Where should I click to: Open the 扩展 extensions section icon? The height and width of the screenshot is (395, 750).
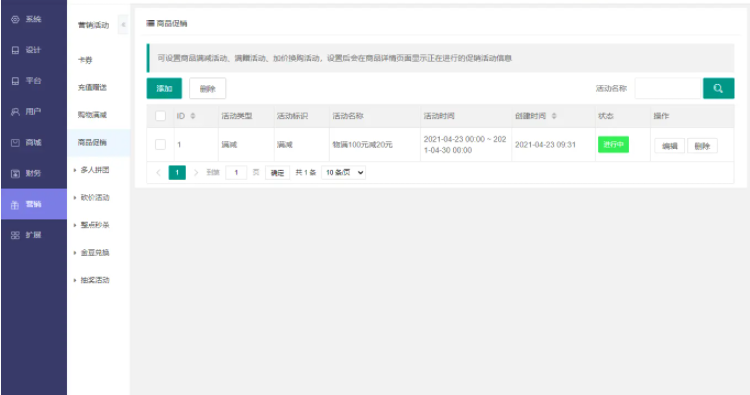(x=15, y=235)
